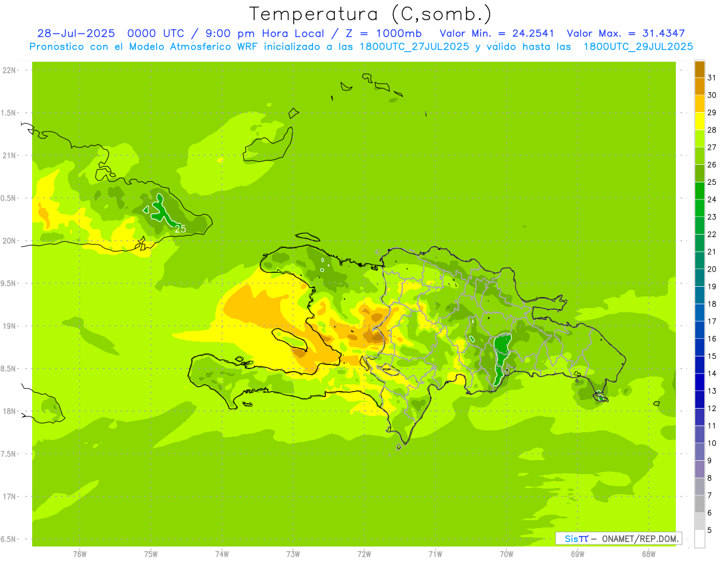Click the legend swatch between 20 and 21
The image size is (728, 562).
pyautogui.click(x=699, y=260)
